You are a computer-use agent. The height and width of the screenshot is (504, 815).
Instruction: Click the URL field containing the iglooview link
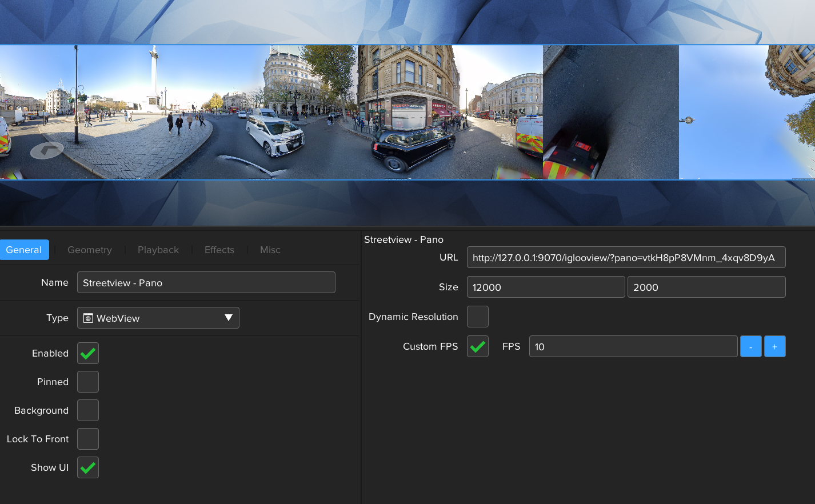pos(626,257)
